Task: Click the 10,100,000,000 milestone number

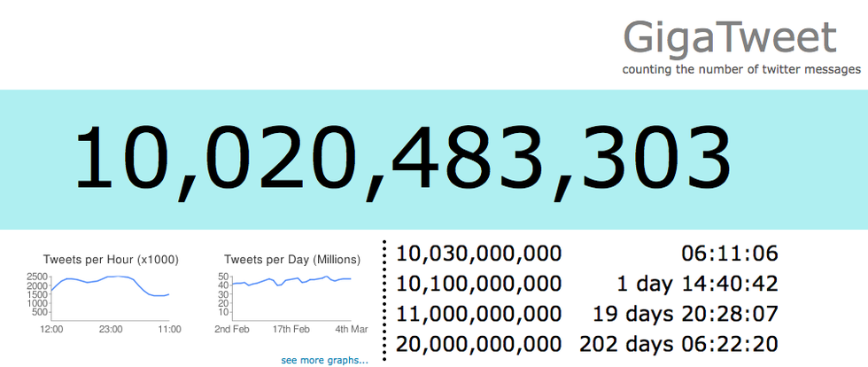Action: pos(479,285)
